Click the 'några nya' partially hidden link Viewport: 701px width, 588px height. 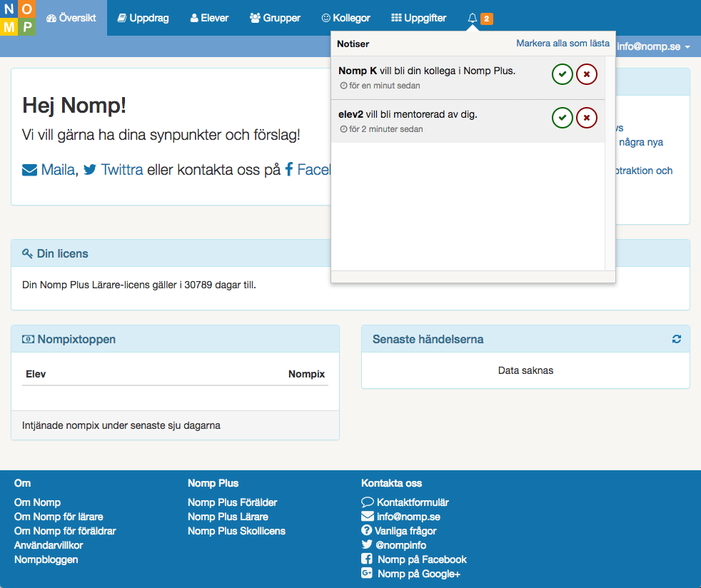(x=640, y=142)
